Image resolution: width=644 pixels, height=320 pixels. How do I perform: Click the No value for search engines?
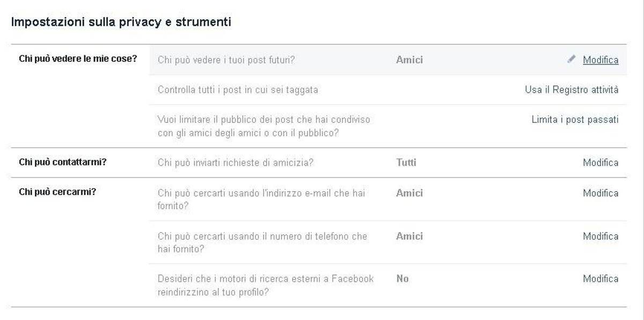(402, 279)
